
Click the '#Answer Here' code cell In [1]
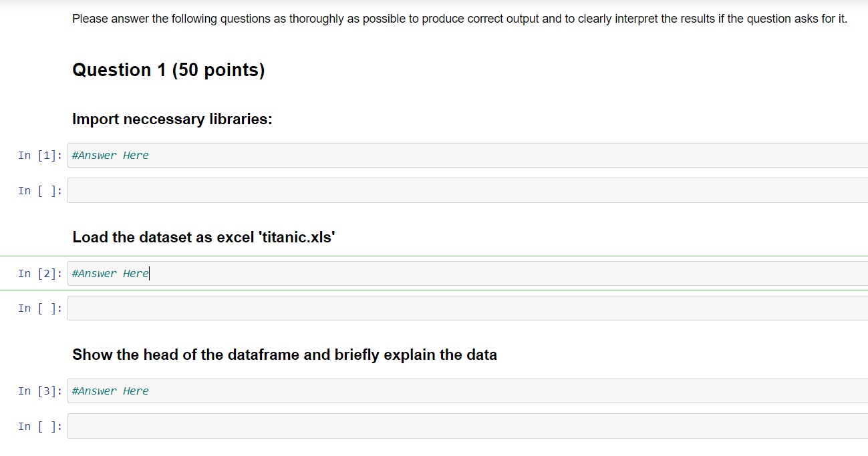[x=468, y=155]
